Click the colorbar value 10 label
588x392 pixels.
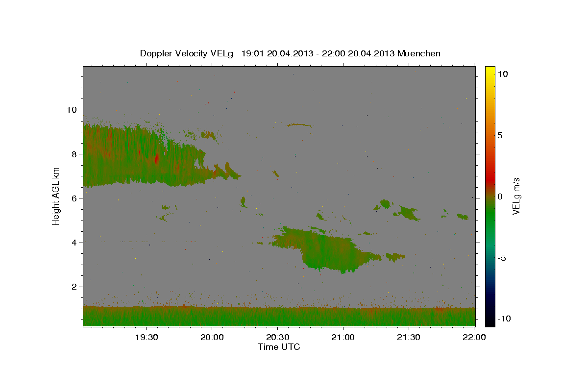[x=502, y=73]
